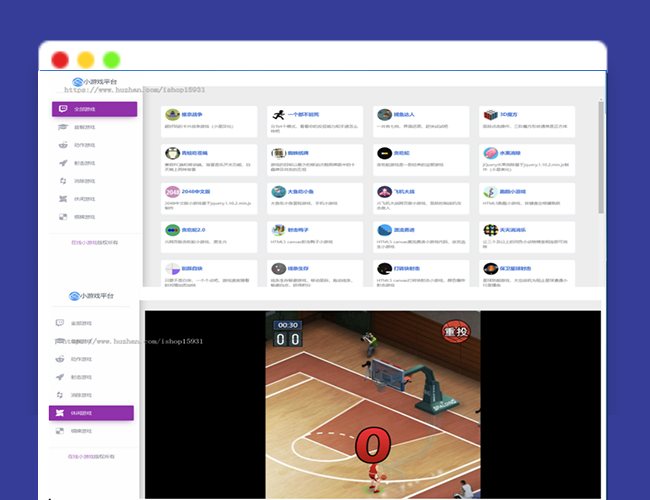Image resolution: width=650 pixels, height=500 pixels.
Task: Open the 飞机大战 airplane icon
Action: (x=384, y=192)
